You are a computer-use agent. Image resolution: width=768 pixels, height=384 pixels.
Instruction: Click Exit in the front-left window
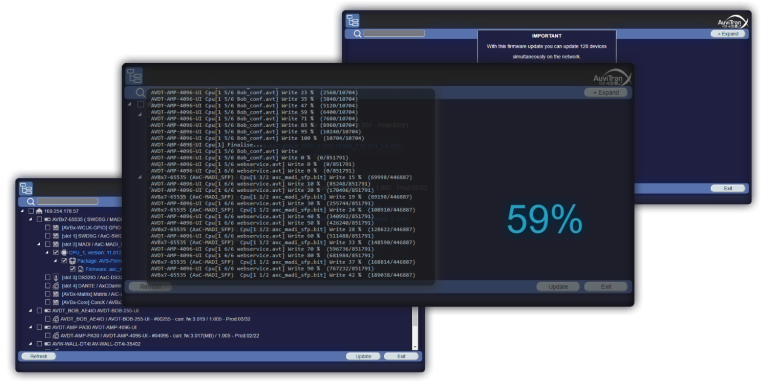click(x=401, y=356)
